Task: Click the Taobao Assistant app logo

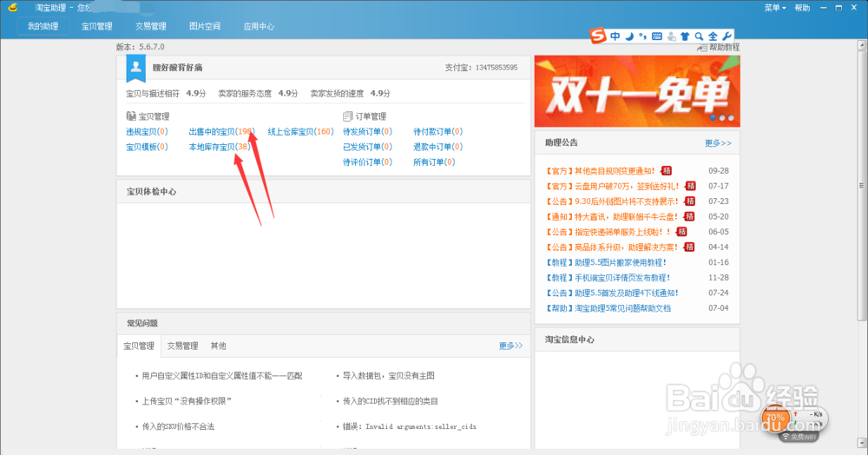Action: (x=13, y=8)
